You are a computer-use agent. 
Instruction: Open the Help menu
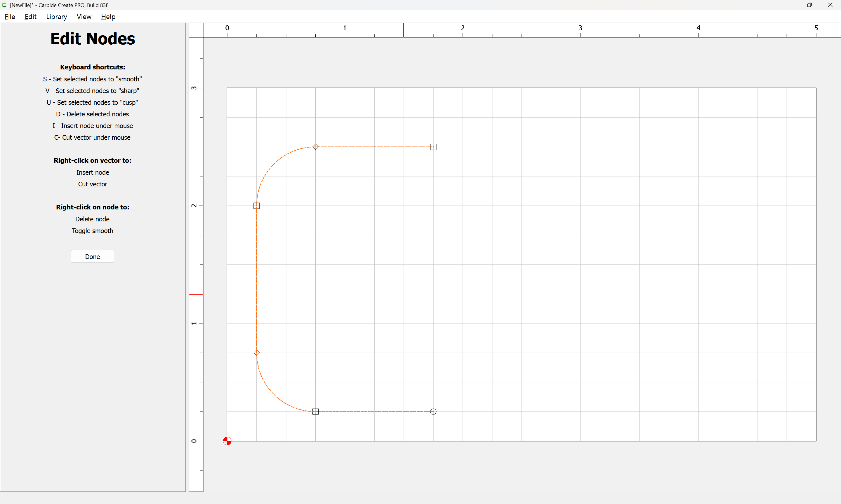108,17
